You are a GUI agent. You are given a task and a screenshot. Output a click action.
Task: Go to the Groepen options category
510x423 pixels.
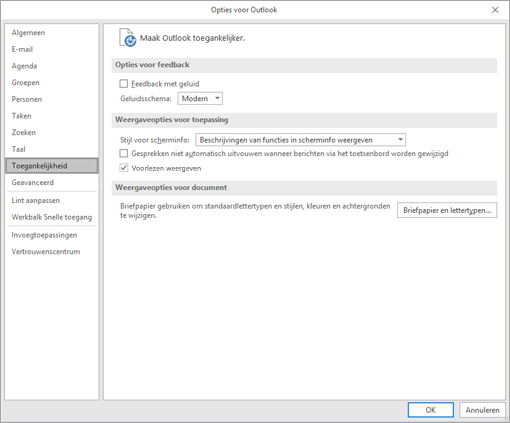click(52, 83)
